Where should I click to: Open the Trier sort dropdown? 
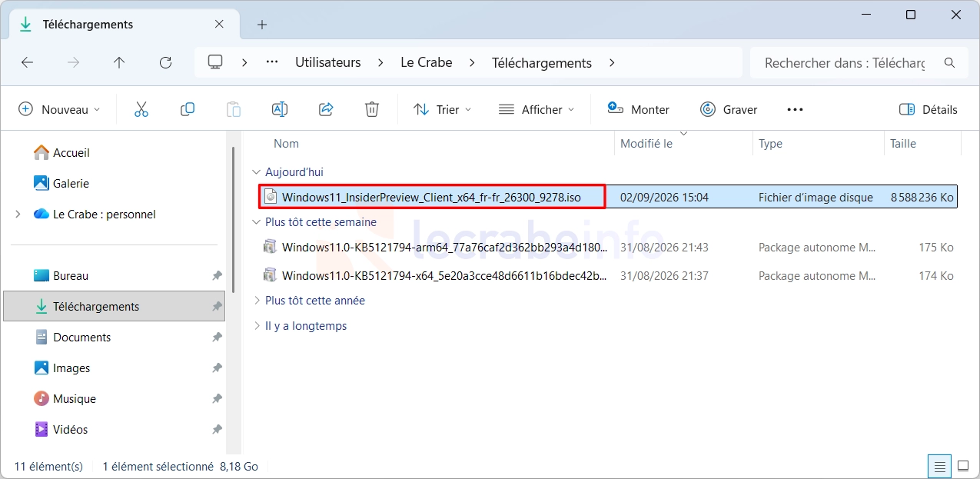click(442, 109)
